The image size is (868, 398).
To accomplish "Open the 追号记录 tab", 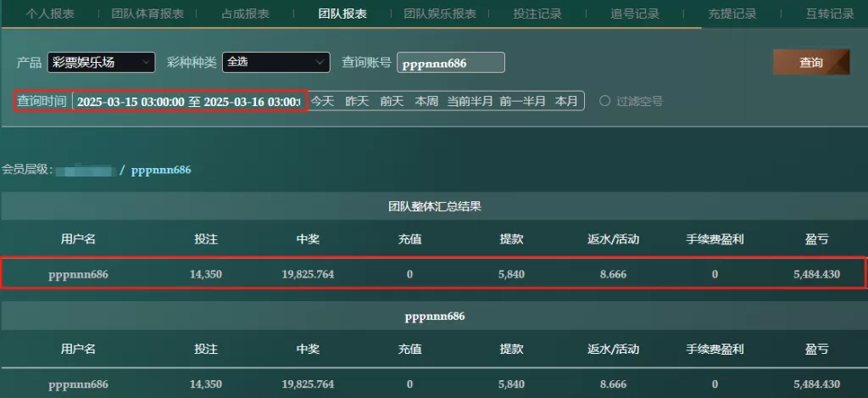I will pyautogui.click(x=635, y=14).
